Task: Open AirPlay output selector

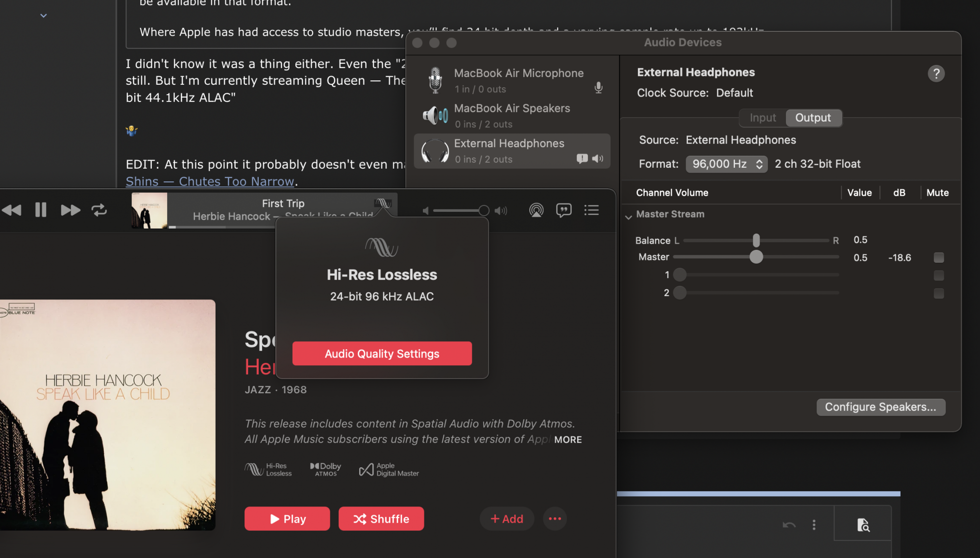Action: 536,210
